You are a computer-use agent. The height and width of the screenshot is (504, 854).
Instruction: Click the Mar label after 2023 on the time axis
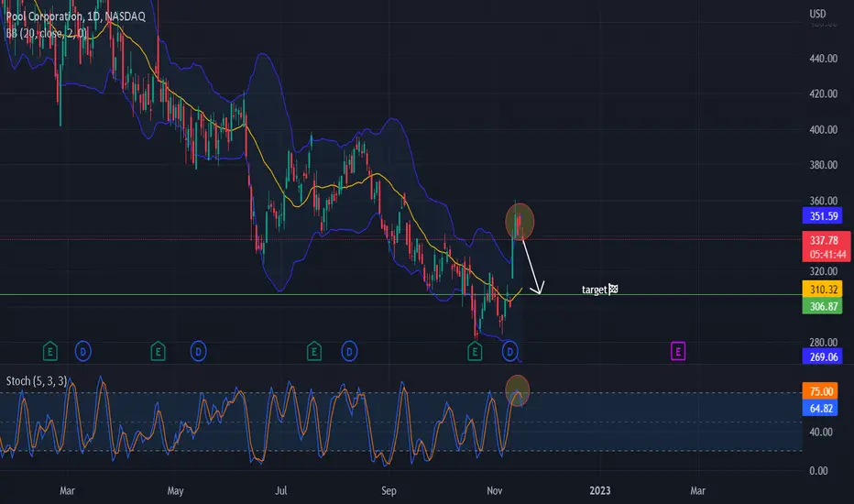(697, 491)
